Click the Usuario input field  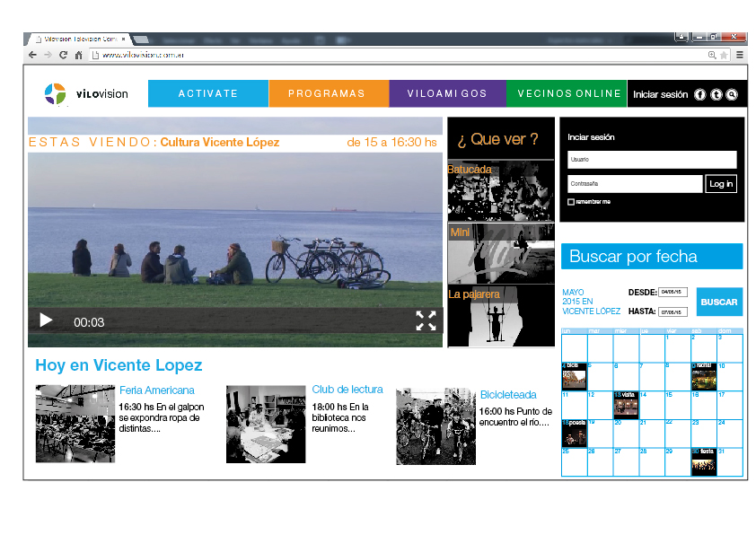coord(652,160)
